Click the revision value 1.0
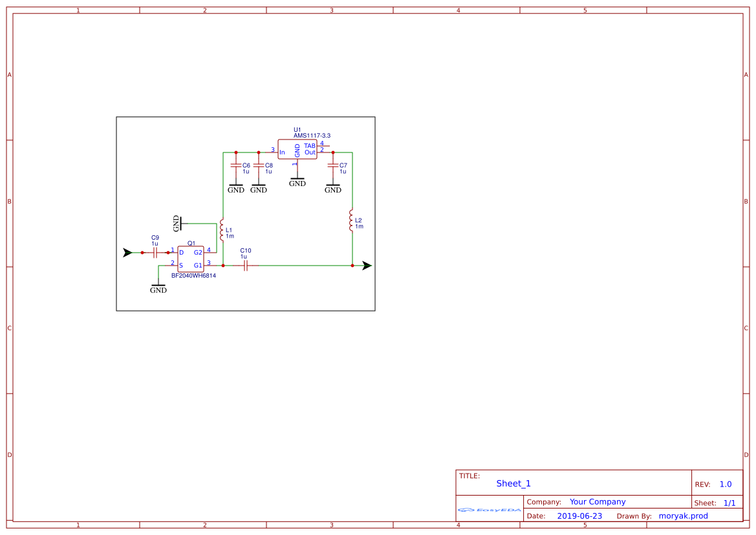 [x=726, y=483]
